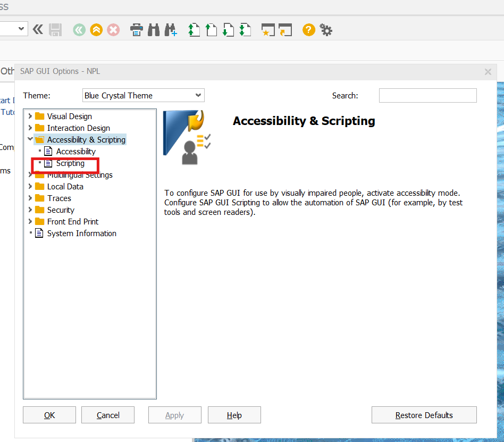Expand the Local Data tree node
The width and height of the screenshot is (504, 442).
[30, 186]
